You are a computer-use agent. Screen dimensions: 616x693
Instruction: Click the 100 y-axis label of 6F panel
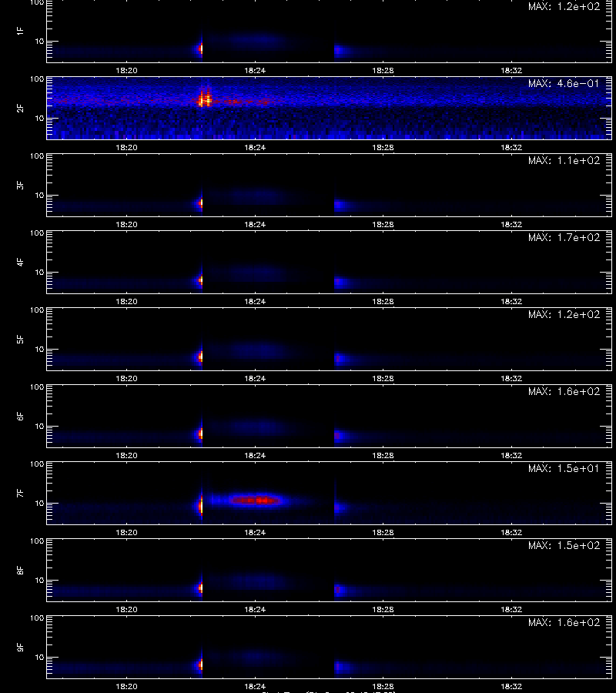tap(37, 387)
